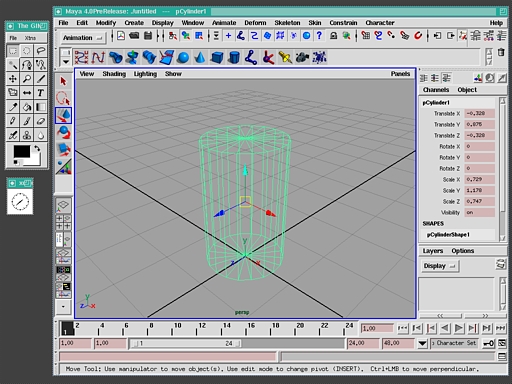512x384 pixels.
Task: Open the Layers menu
Action: [433, 251]
